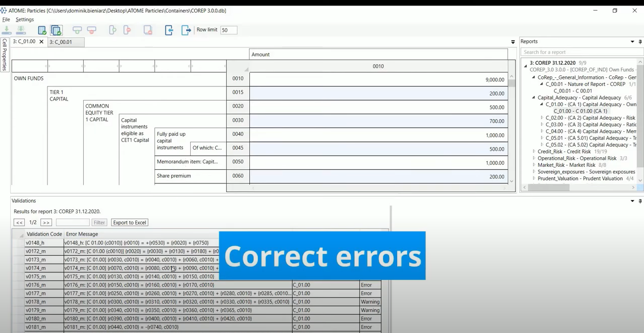Go to previous validations page

(19, 222)
